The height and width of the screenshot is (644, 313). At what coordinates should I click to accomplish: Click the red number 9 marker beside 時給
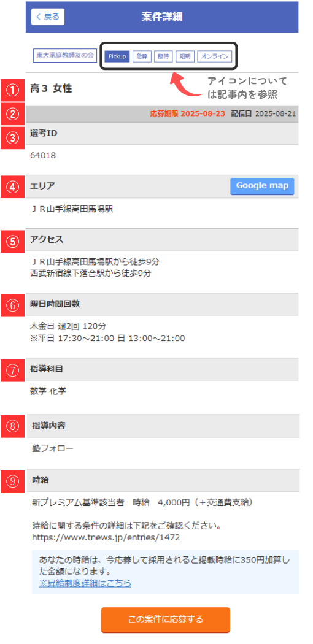coord(13,481)
